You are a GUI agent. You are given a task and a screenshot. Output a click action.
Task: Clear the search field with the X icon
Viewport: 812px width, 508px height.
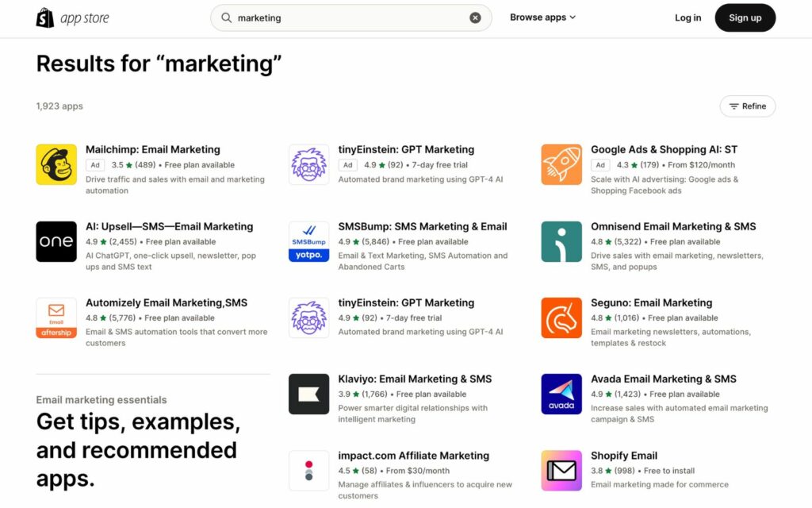(475, 17)
